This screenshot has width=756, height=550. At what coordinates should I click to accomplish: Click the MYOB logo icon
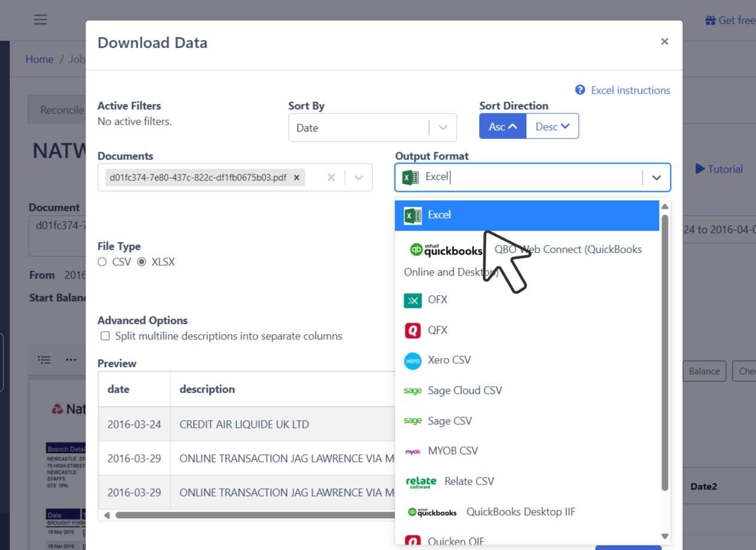point(413,452)
